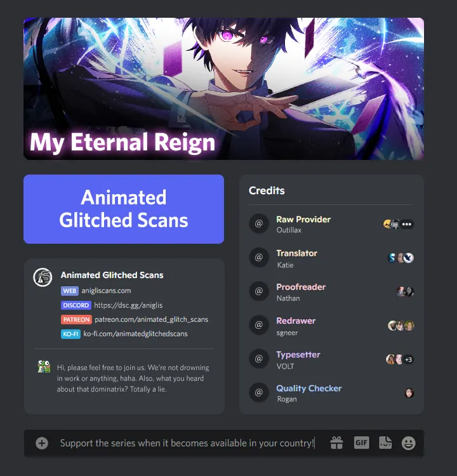Open the patreon.com/animated_glitch_scans link
The width and height of the screenshot is (457, 476).
[151, 319]
